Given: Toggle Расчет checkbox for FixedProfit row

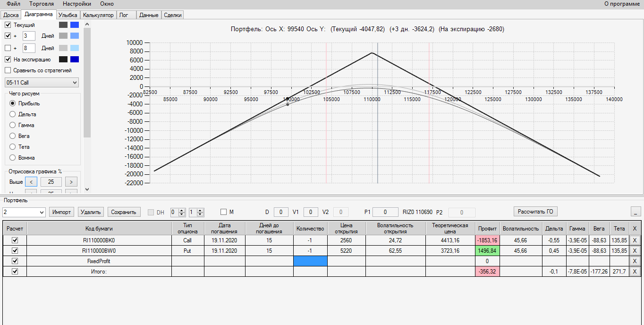Looking at the screenshot, I should [x=15, y=261].
